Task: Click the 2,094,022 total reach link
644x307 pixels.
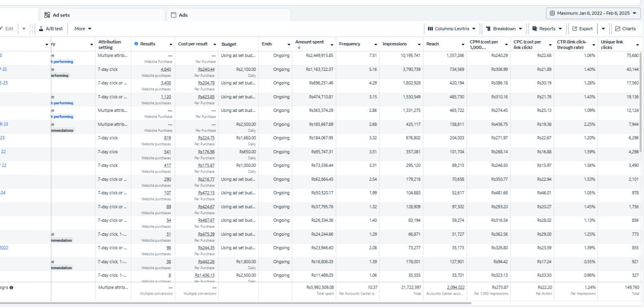Action: (x=456, y=288)
